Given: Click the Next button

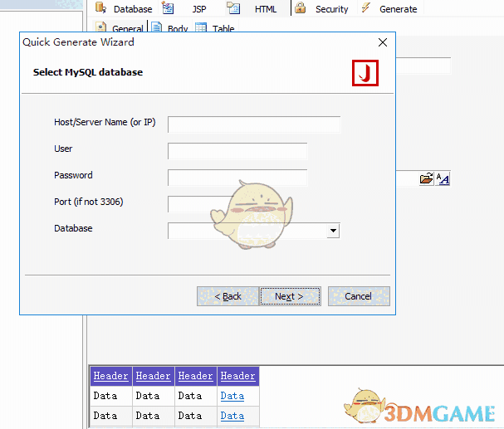Looking at the screenshot, I should [290, 296].
